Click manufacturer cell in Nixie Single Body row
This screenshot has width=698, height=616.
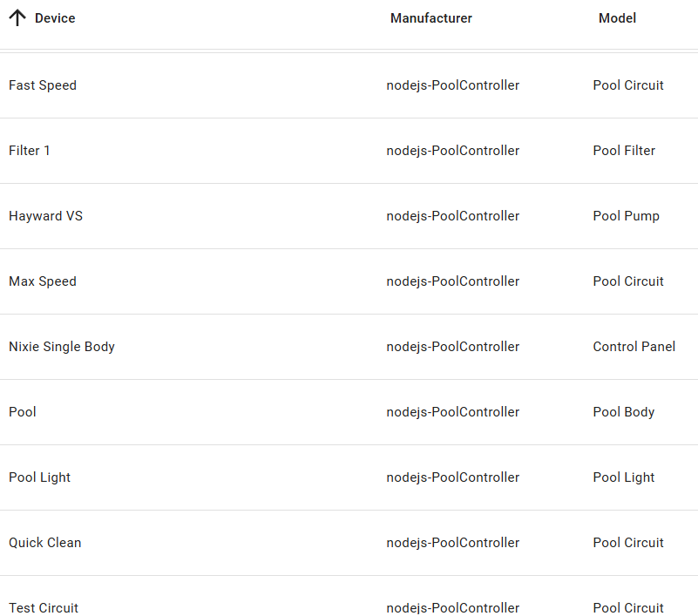452,347
